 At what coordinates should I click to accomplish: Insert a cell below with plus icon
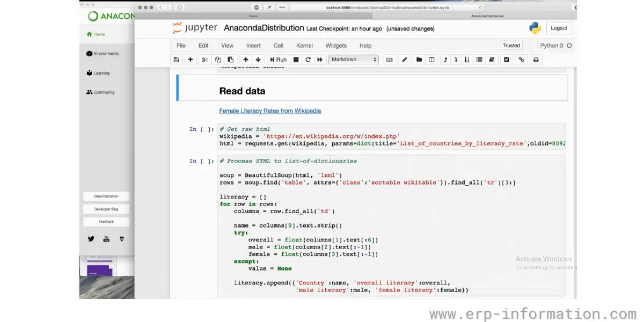[191, 60]
